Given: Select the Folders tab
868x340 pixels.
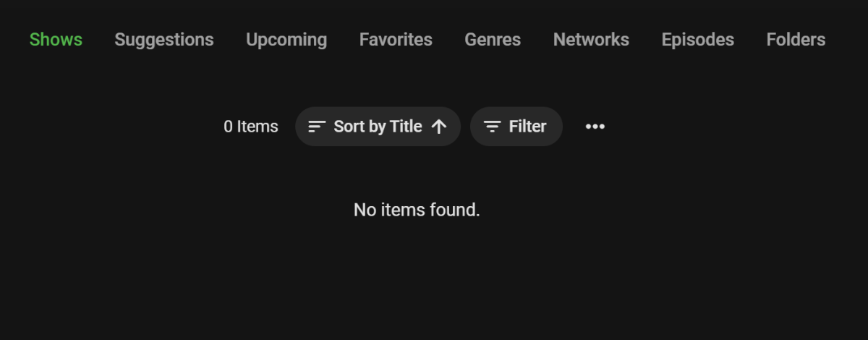Looking at the screenshot, I should point(796,40).
